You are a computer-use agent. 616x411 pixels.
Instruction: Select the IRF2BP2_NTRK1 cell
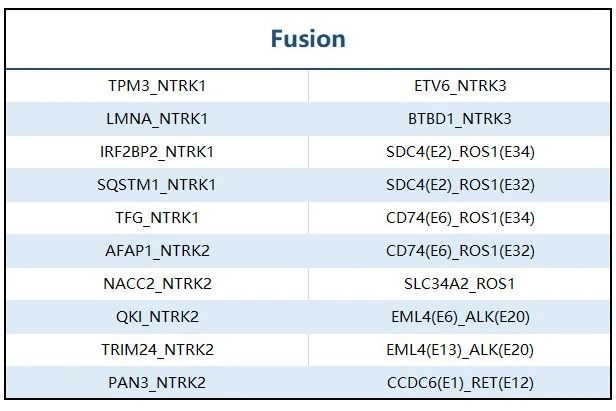click(157, 152)
